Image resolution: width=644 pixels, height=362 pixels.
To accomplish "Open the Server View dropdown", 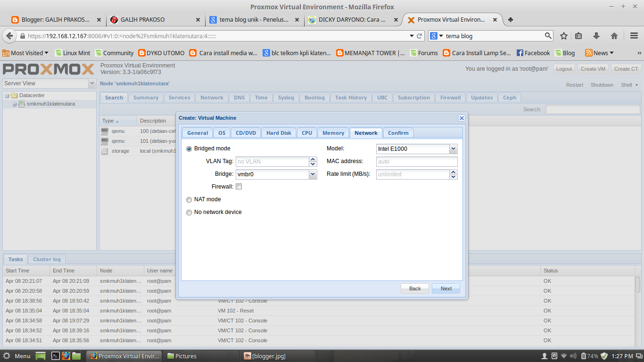I will [x=92, y=83].
